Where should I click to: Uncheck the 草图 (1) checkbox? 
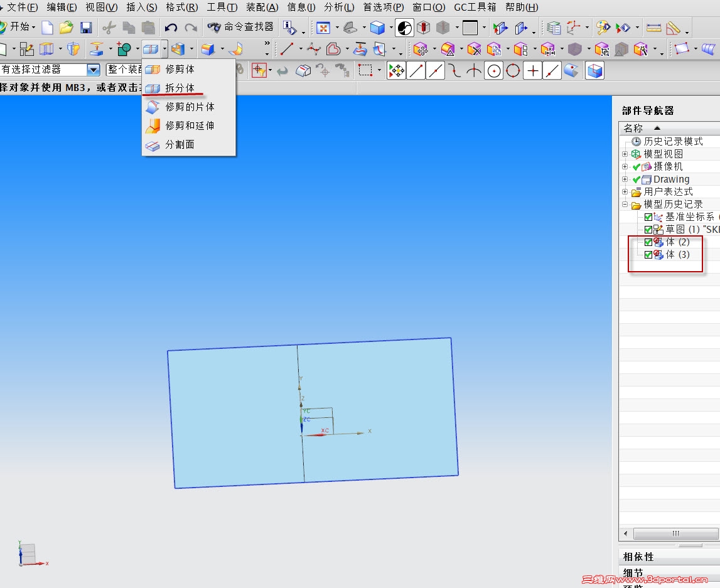(x=648, y=230)
